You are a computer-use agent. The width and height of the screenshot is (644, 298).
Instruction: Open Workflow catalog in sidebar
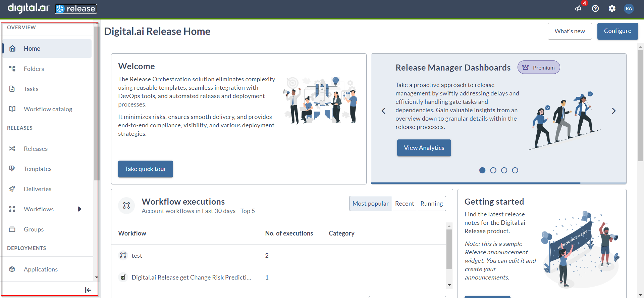click(x=47, y=109)
